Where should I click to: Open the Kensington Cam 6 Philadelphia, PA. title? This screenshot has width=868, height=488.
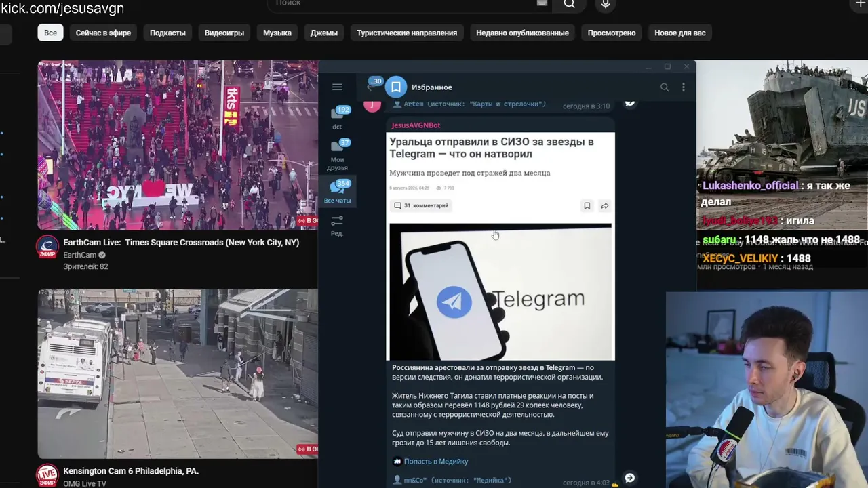click(x=131, y=471)
